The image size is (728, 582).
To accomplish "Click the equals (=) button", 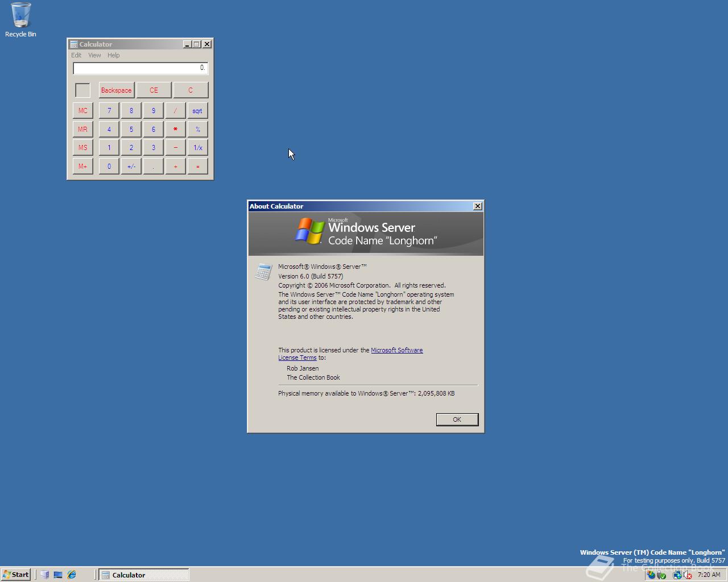I will click(197, 167).
